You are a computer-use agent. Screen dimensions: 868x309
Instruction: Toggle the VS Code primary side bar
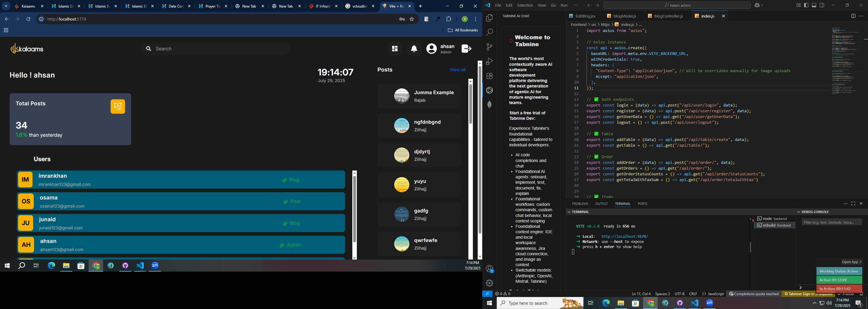pyautogui.click(x=806, y=5)
